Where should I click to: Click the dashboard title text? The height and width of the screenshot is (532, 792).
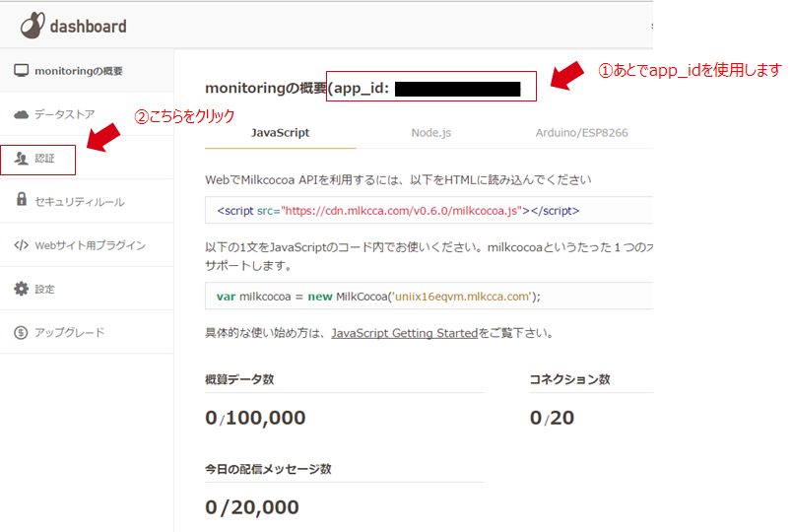(x=88, y=27)
